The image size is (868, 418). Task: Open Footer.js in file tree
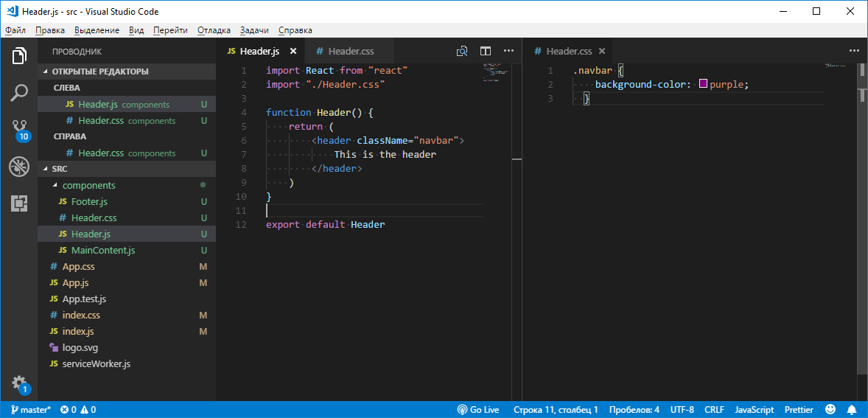(x=126, y=201)
